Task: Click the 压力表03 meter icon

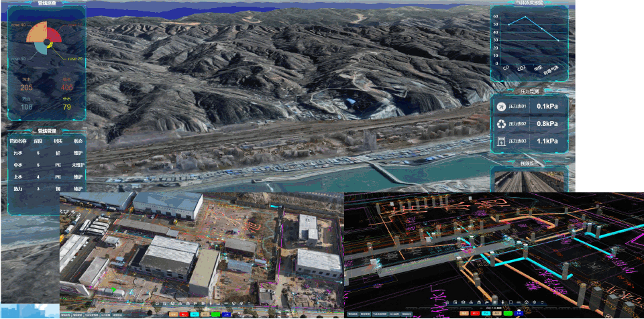Action: (x=501, y=141)
